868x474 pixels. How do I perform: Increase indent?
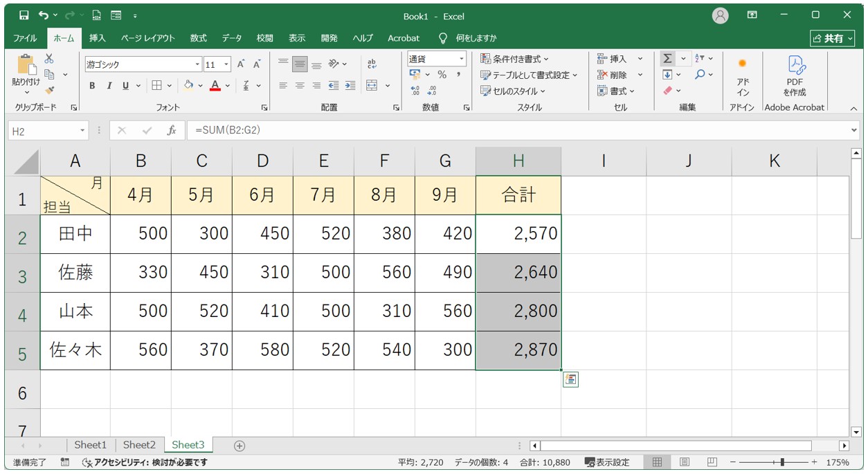pos(350,86)
